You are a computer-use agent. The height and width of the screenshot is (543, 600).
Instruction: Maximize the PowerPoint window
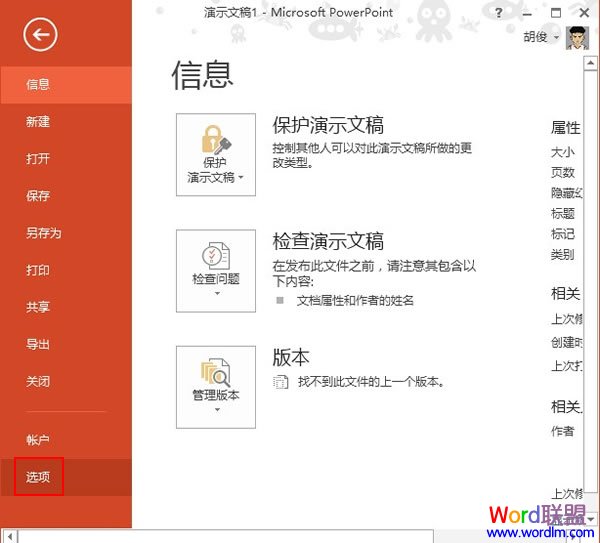point(556,13)
